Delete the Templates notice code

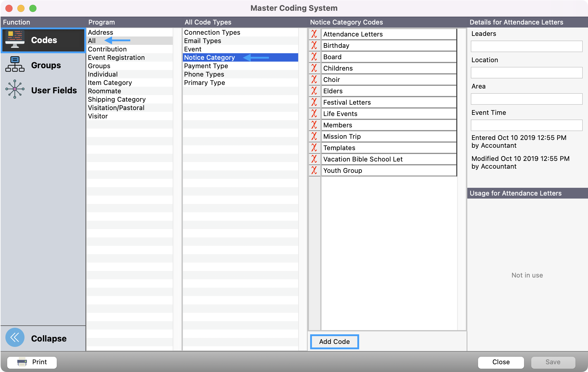point(314,148)
